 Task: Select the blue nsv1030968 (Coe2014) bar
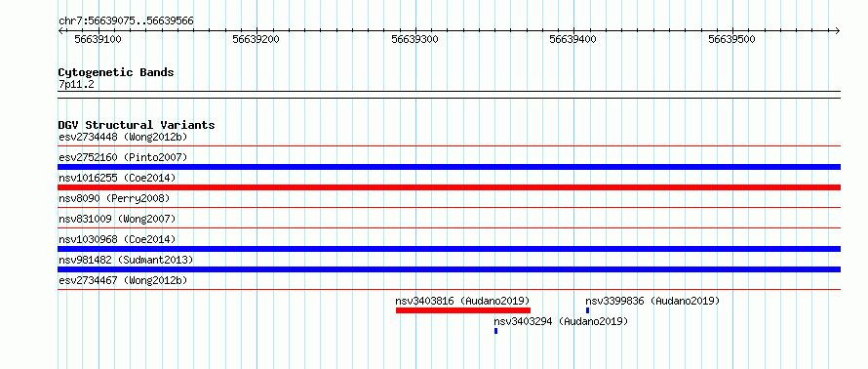pyautogui.click(x=449, y=249)
